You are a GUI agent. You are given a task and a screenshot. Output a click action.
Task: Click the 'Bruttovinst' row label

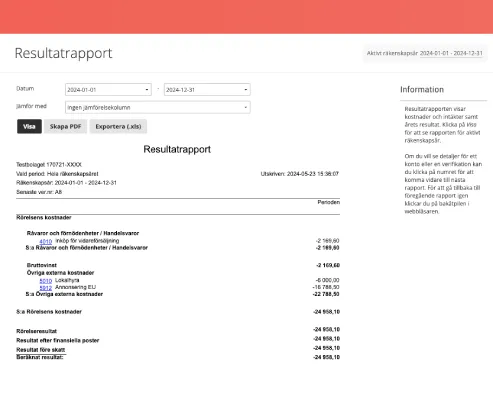point(42,265)
